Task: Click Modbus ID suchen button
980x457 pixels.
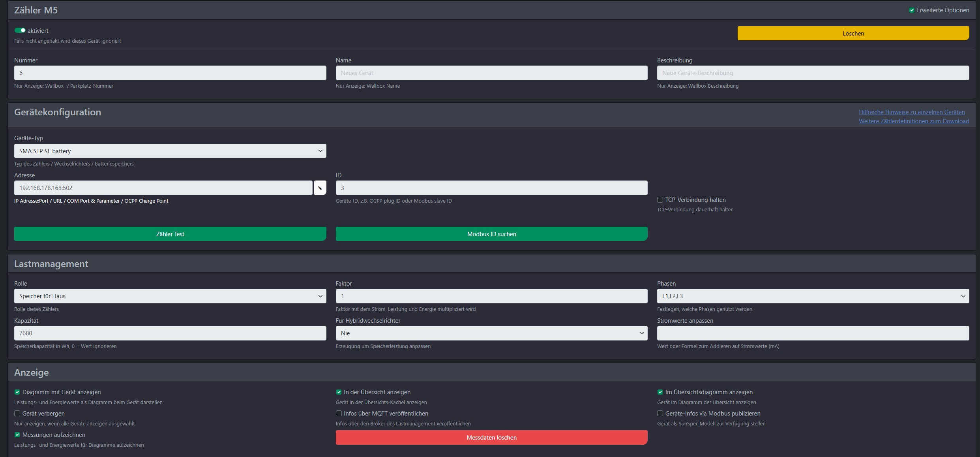Action: coord(491,234)
